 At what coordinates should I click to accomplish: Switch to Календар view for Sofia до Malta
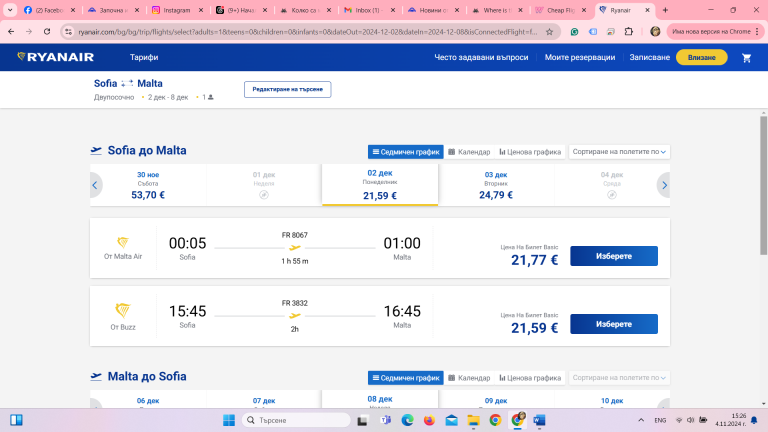[468, 152]
